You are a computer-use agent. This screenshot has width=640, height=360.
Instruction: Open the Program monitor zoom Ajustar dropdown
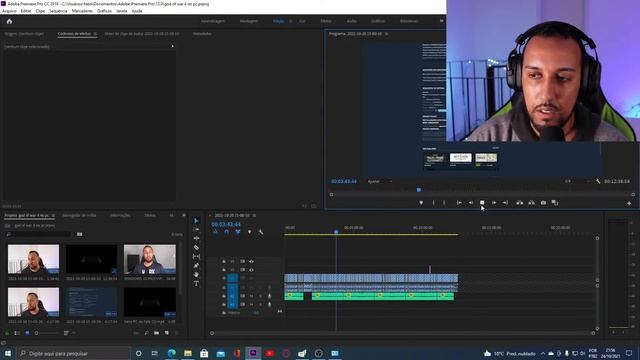pyautogui.click(x=380, y=181)
